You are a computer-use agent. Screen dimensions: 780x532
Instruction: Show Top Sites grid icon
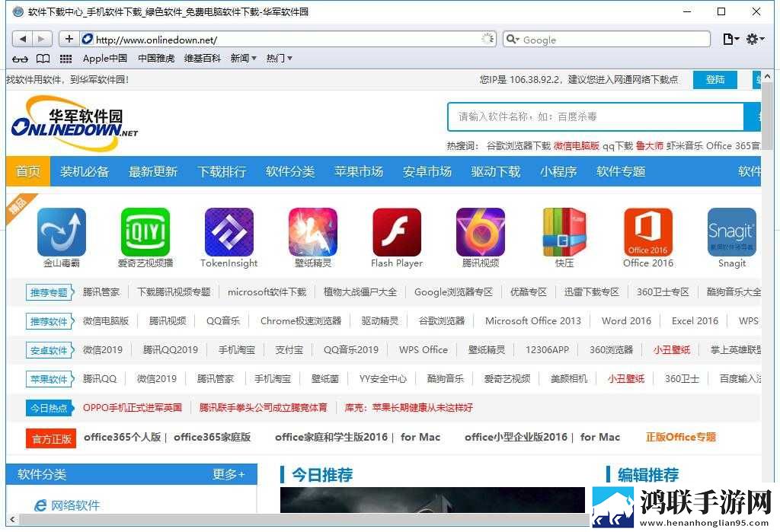(66, 59)
